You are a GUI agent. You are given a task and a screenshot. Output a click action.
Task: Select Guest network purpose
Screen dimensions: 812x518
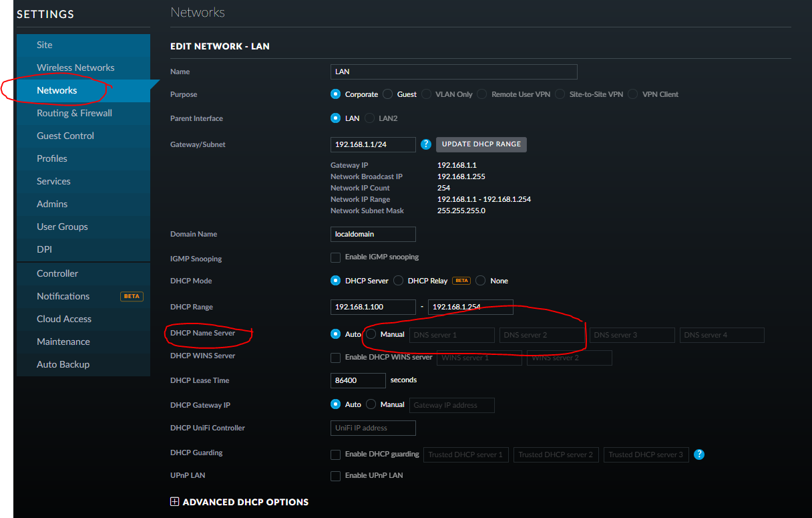point(388,94)
